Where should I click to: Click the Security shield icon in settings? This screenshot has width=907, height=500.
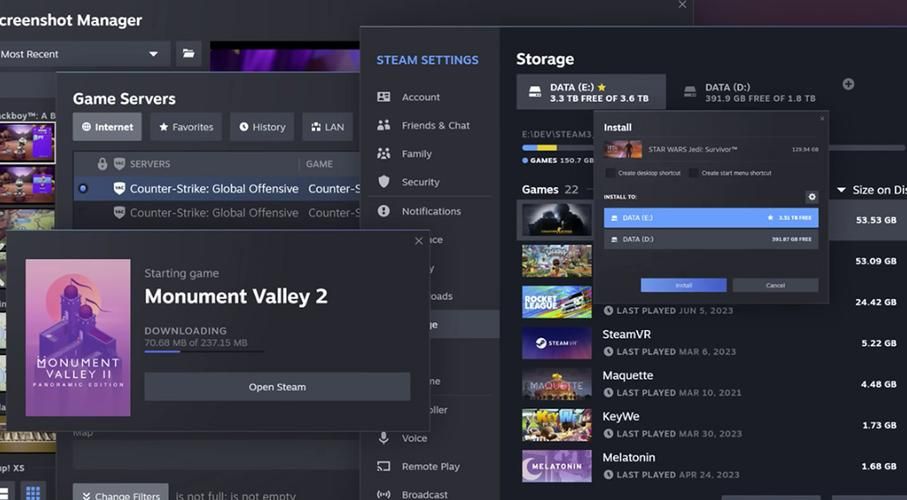pos(384,182)
